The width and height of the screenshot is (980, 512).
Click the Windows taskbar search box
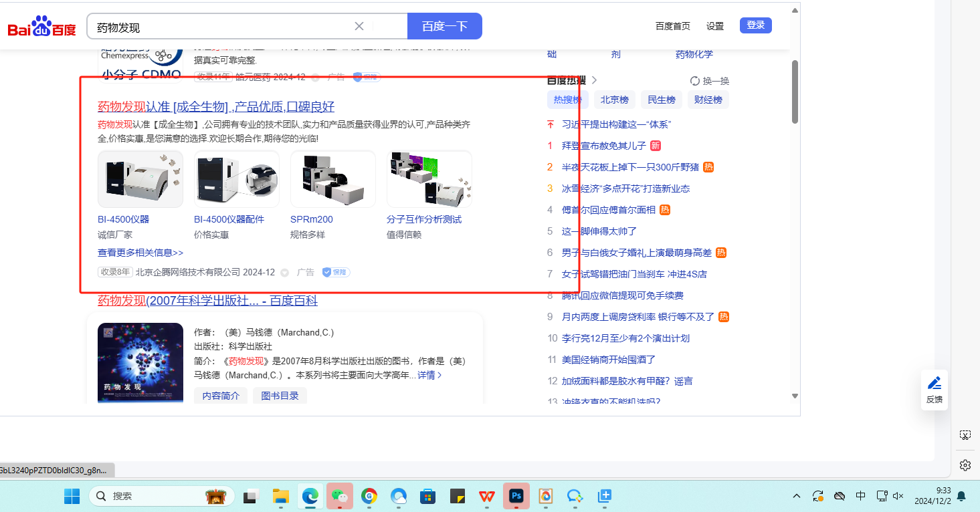click(161, 496)
